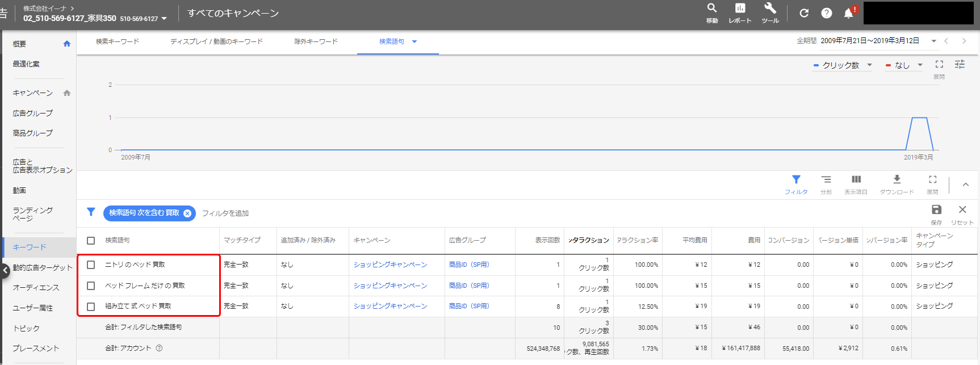Open chart adjust sliders icon
The width and height of the screenshot is (980, 365).
click(x=960, y=64)
